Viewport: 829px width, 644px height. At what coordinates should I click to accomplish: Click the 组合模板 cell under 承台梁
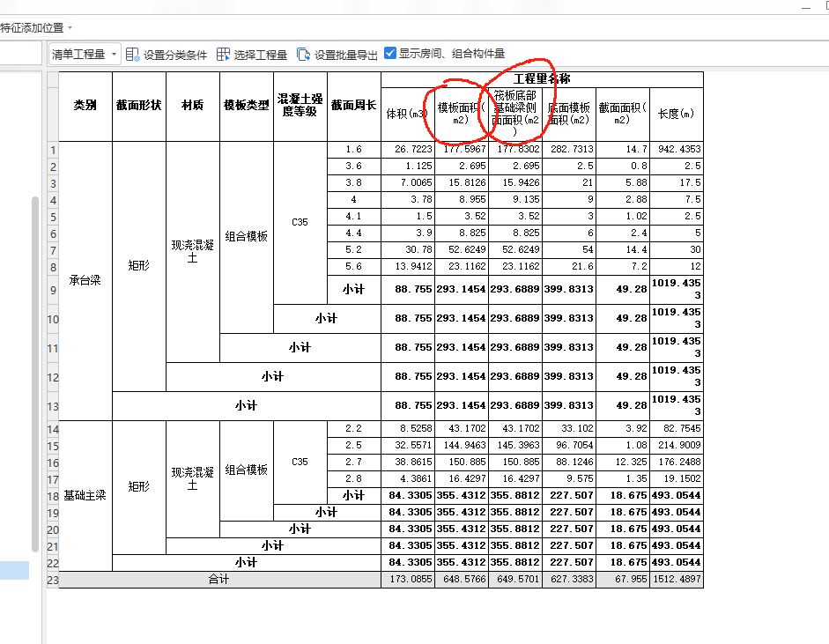point(247,237)
